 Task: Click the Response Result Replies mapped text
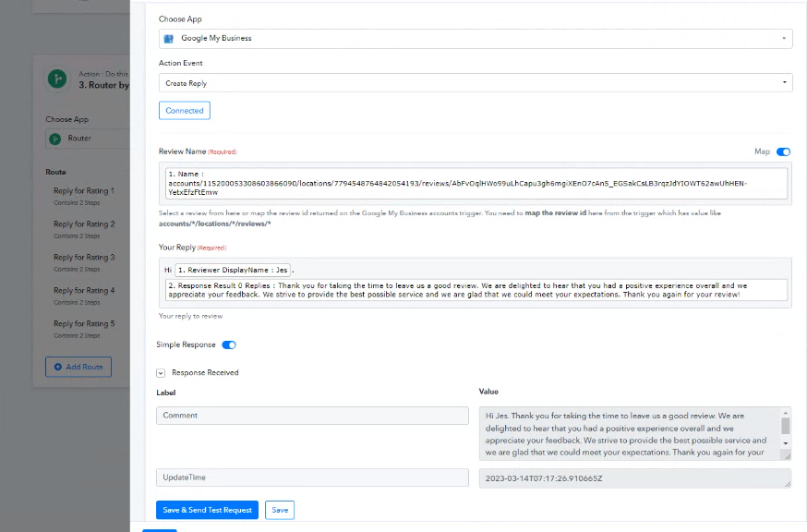click(x=476, y=290)
